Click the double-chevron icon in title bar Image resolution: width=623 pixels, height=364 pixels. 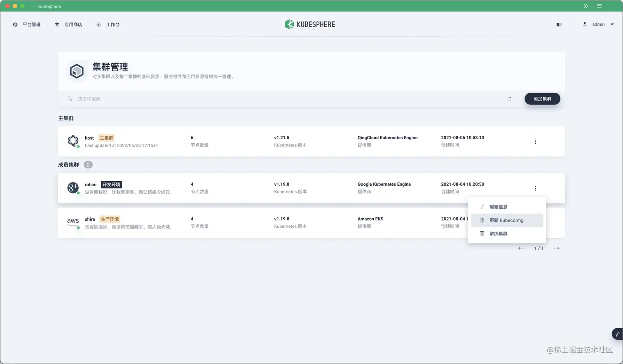(x=586, y=6)
